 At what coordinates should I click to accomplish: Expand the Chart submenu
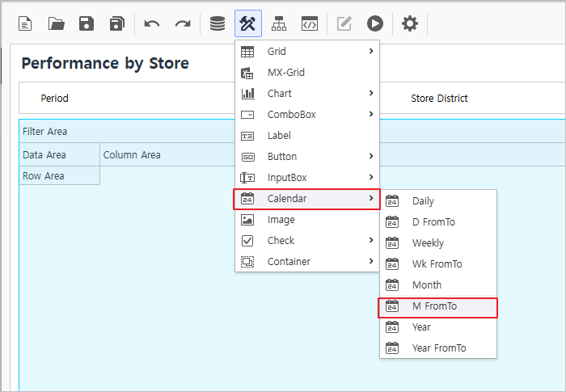[x=307, y=94]
